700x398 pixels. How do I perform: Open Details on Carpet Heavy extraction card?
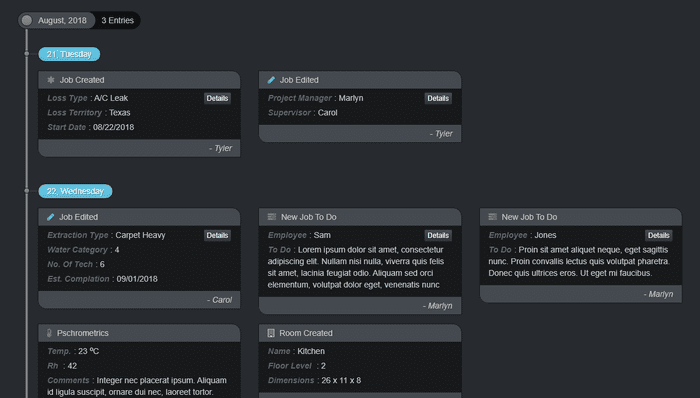(217, 235)
